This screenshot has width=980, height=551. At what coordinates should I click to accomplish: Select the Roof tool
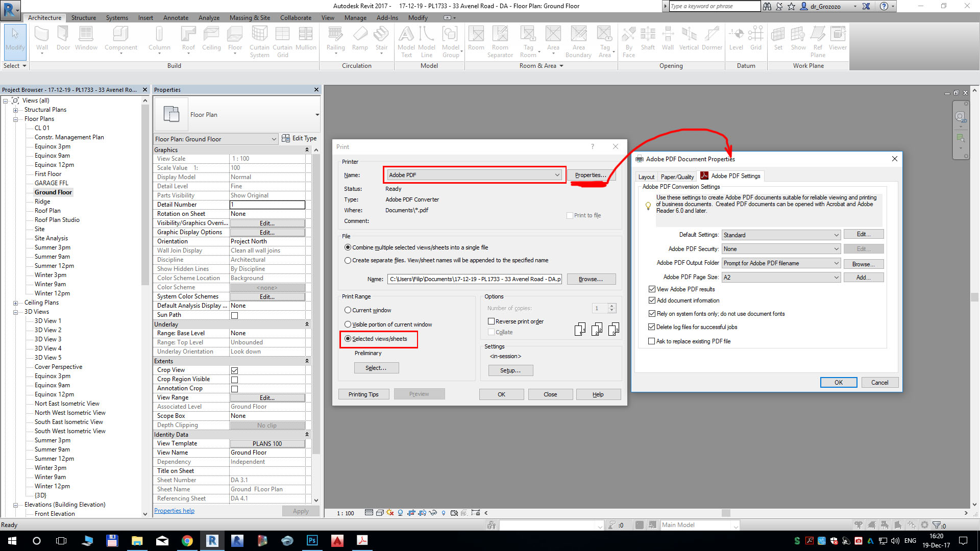pyautogui.click(x=188, y=39)
